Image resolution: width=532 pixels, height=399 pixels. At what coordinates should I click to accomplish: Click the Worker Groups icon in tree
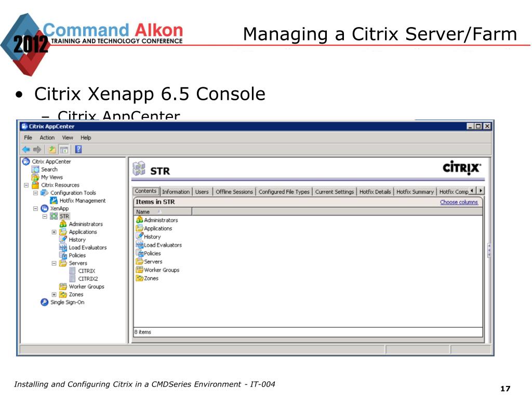coord(63,286)
